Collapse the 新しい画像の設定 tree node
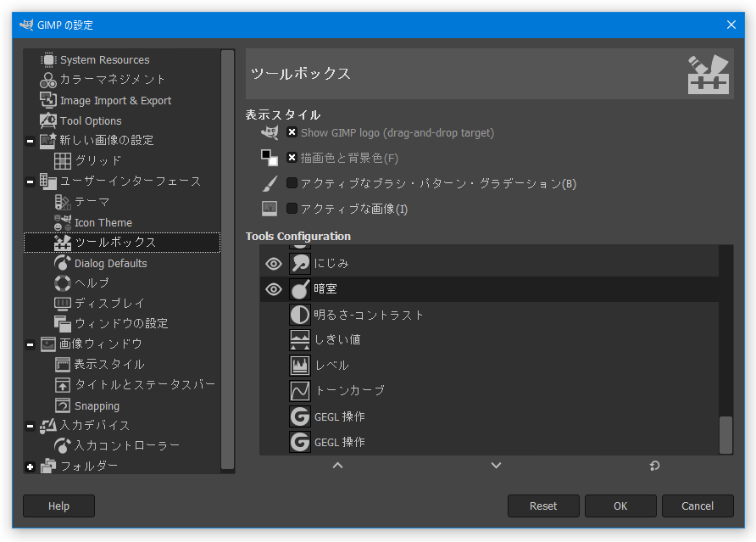 (x=30, y=141)
